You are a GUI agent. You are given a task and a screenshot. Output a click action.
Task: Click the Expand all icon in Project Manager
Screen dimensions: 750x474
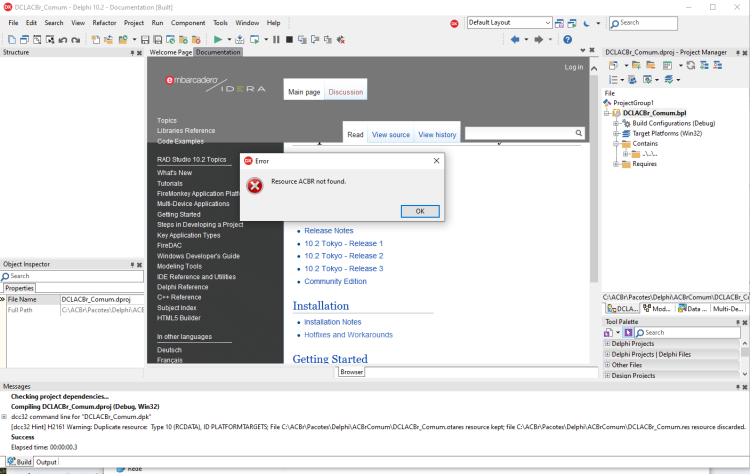coord(704,65)
